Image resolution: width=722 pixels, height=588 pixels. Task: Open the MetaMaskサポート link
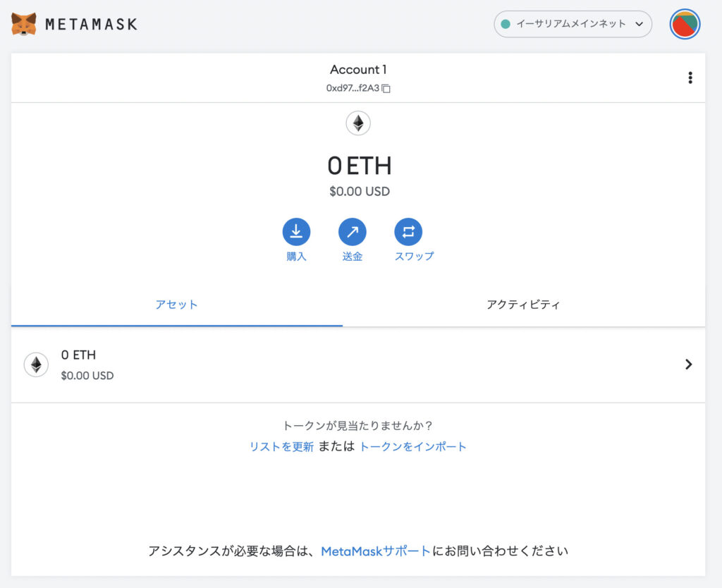(x=375, y=551)
